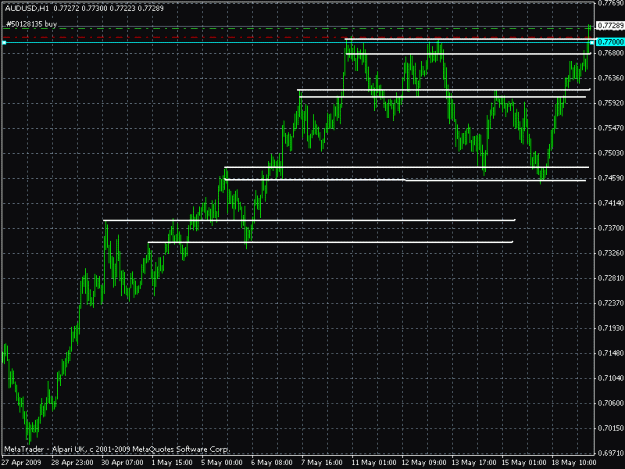Click the 0.73700 price axis label
The image size is (625, 469).
[x=610, y=228]
